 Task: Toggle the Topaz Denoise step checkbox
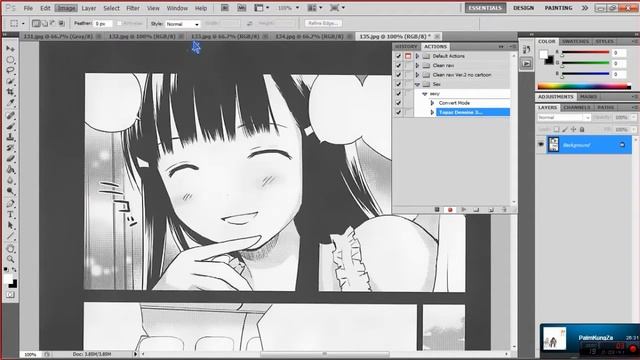coord(398,112)
